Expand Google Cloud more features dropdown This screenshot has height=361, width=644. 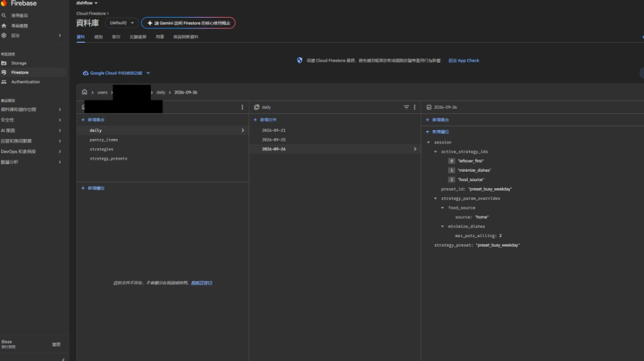[148, 73]
